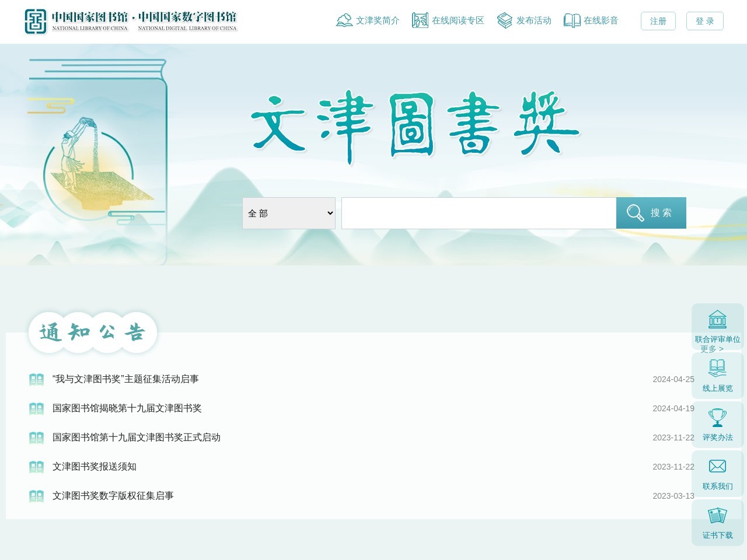Image resolution: width=747 pixels, height=560 pixels.
Task: Click the National Library of China logo
Action: point(131,21)
